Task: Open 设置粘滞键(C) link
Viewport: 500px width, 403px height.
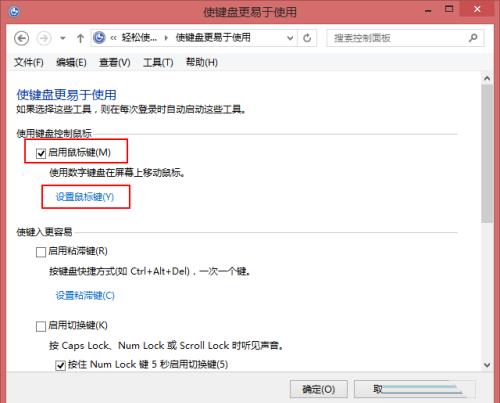Action: (x=85, y=296)
